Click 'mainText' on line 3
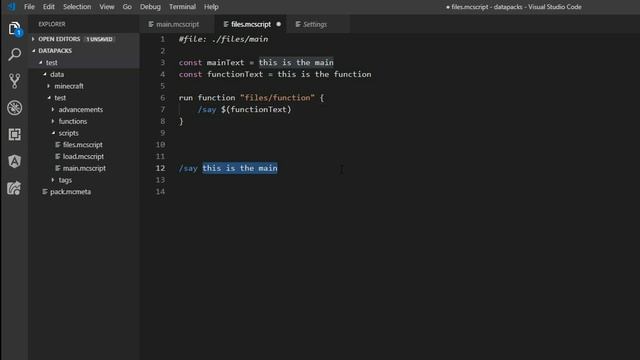Screen dimensions: 640x360 tap(225, 62)
